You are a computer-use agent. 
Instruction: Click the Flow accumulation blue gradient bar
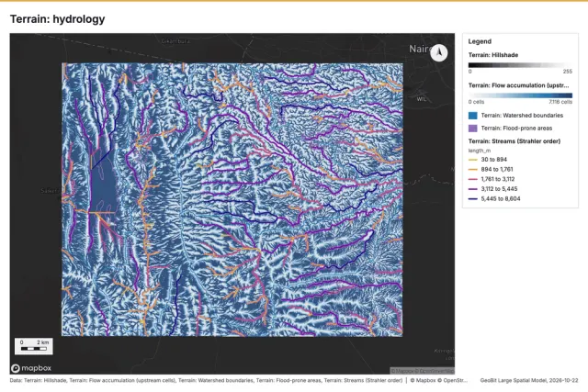520,95
